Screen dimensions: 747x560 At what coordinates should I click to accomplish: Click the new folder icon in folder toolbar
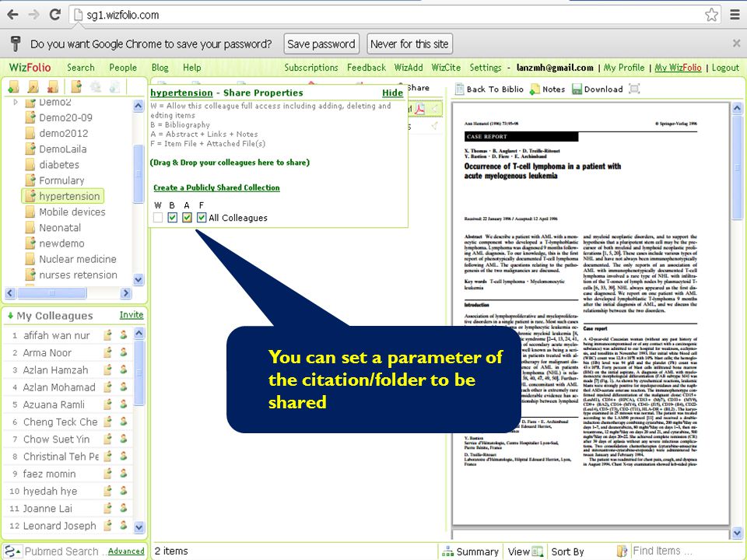pyautogui.click(x=13, y=87)
